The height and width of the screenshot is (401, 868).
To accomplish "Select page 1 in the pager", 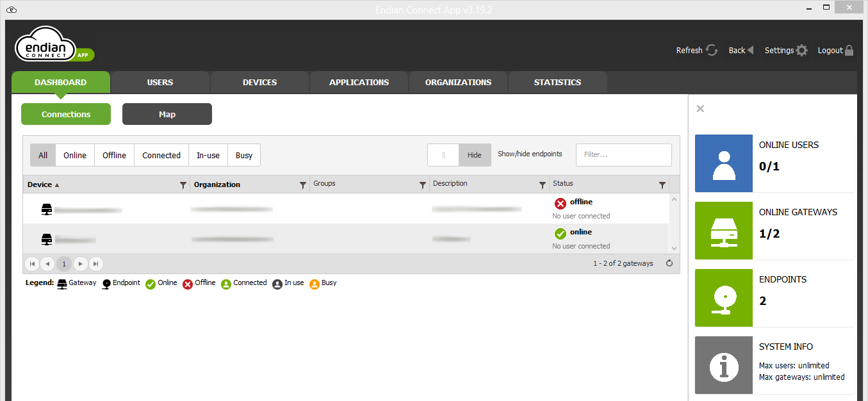I will (64, 263).
